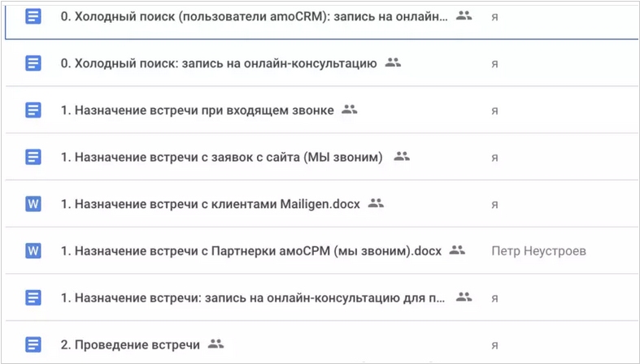This screenshot has height=364, width=640.
Task: Open 'Назначение встречи: запись на онлайн-консультацию для п...'
Action: pyautogui.click(x=253, y=297)
